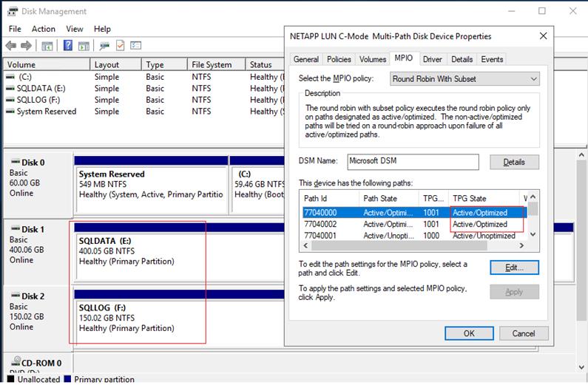
Task: Click the Apply button
Action: (514, 292)
